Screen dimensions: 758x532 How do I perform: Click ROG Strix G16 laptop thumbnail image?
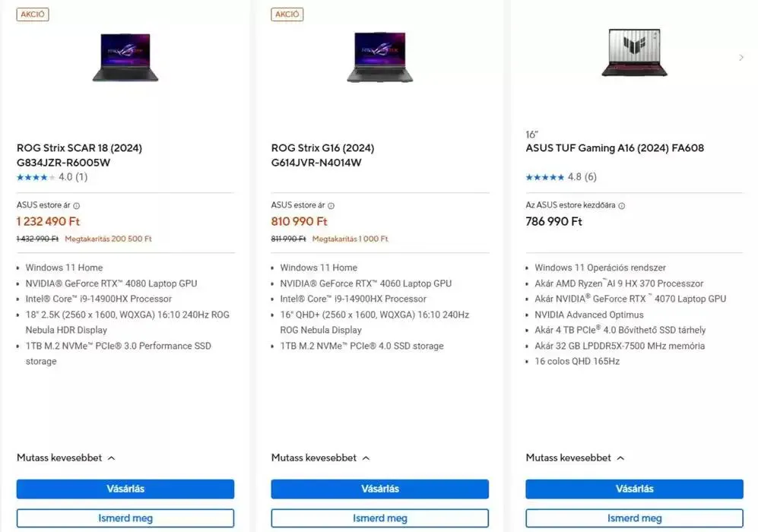point(379,58)
